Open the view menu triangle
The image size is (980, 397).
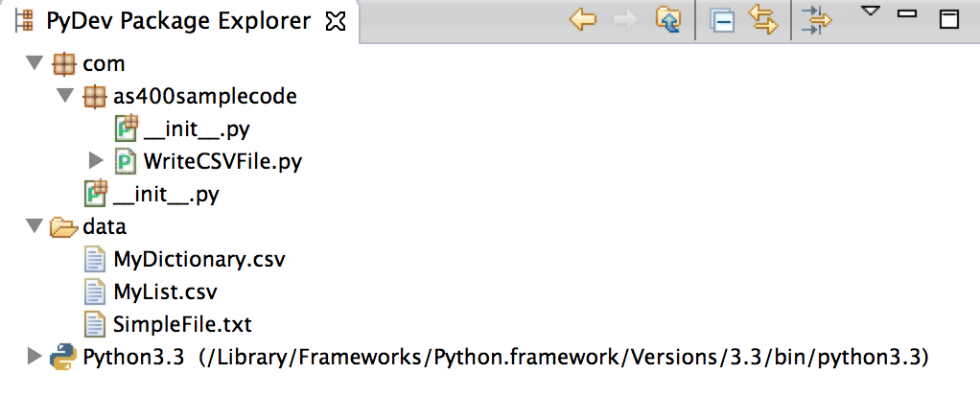coord(870,12)
